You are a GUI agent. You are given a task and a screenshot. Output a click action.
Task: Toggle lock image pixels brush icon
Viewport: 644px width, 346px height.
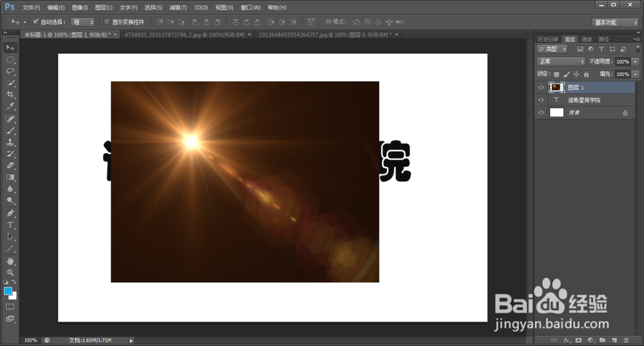click(x=566, y=74)
